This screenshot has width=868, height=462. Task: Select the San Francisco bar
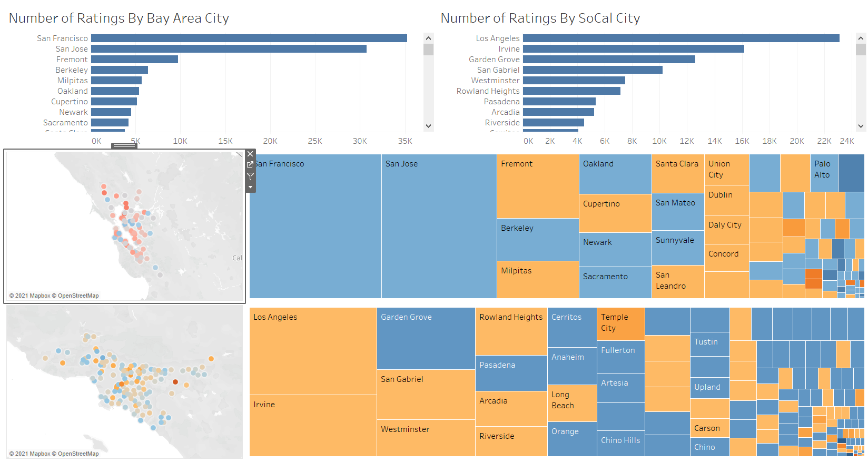(x=249, y=38)
